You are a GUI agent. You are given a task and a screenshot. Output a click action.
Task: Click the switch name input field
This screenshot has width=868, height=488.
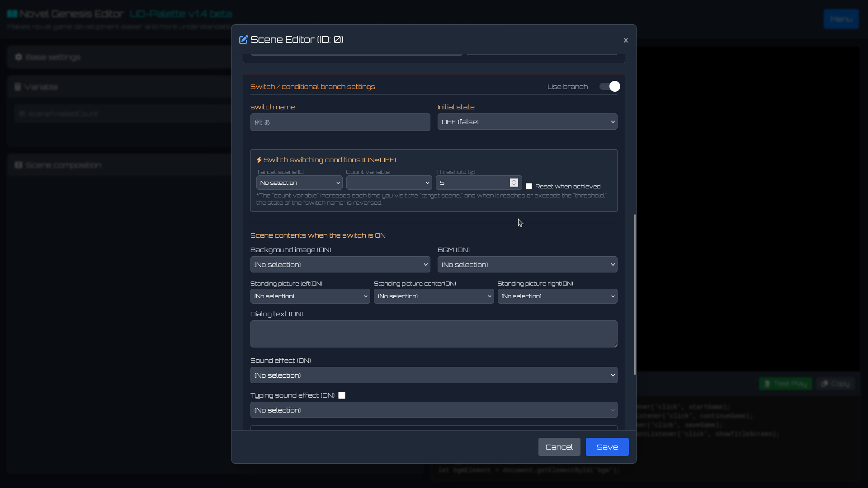tap(340, 122)
